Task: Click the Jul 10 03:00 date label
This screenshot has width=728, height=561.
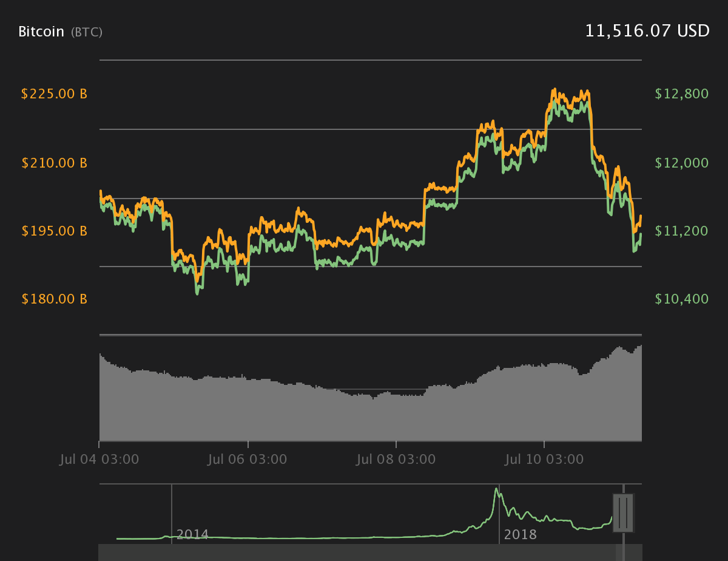Action: pos(544,460)
